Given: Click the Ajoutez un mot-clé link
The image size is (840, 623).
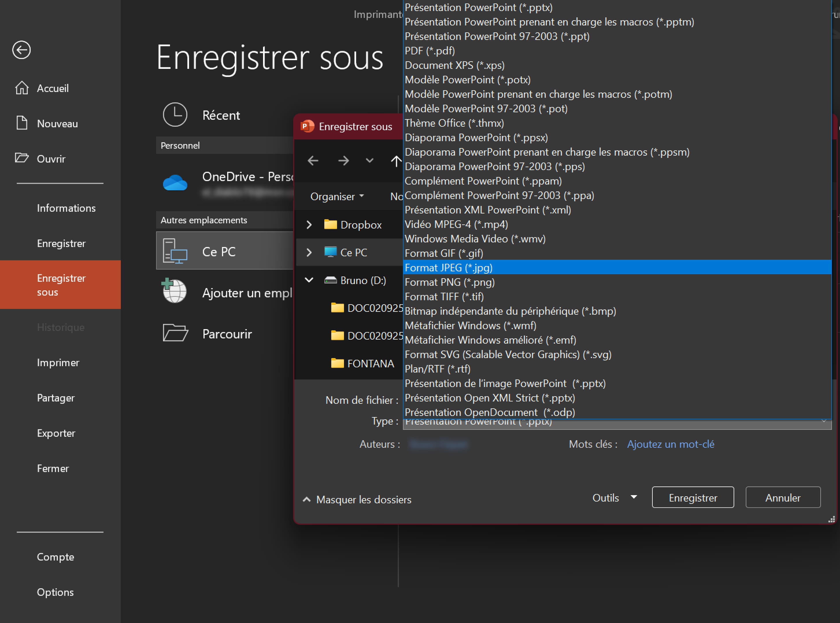Looking at the screenshot, I should (x=670, y=444).
